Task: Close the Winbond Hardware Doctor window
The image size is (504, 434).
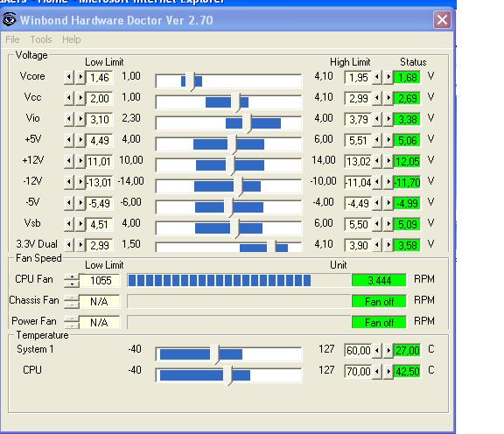Action: point(442,20)
